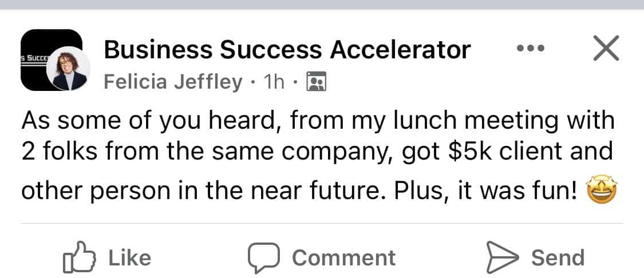Screen dimensions: 644x278
Task: Open Felicia Jeffley's round profile picture
Action: pyautogui.click(x=69, y=69)
